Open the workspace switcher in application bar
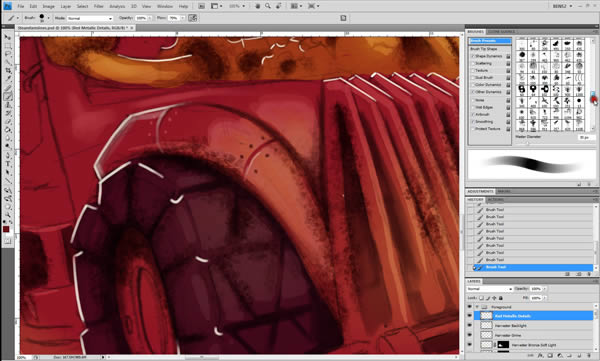This screenshot has width=600, height=361. (562, 6)
